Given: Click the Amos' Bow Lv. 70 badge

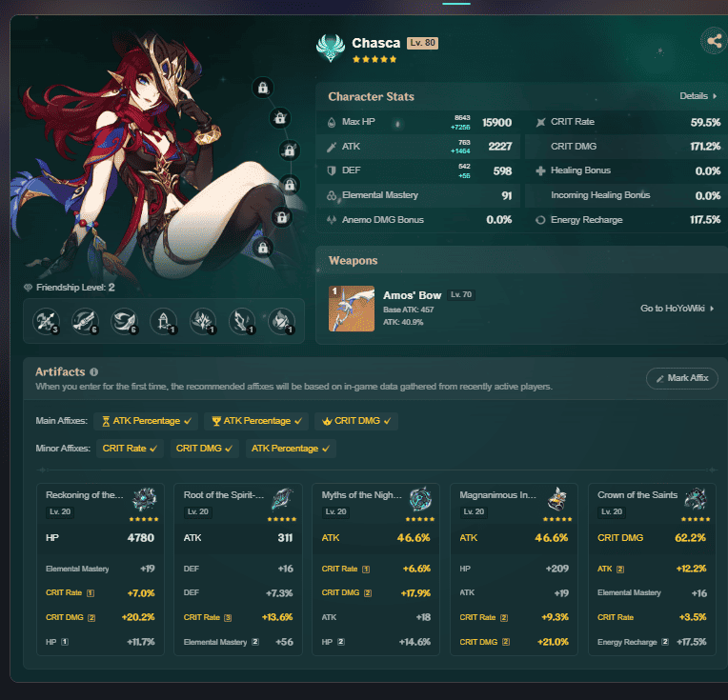Looking at the screenshot, I should coord(461,294).
